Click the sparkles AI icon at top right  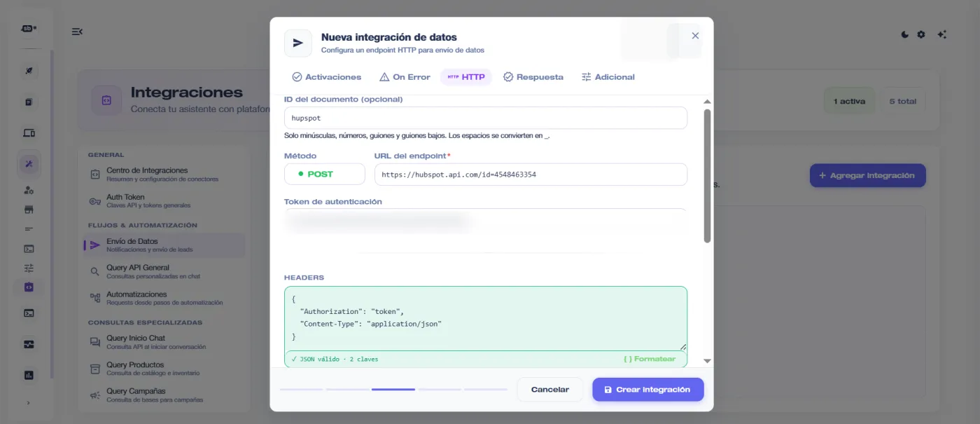pyautogui.click(x=941, y=34)
